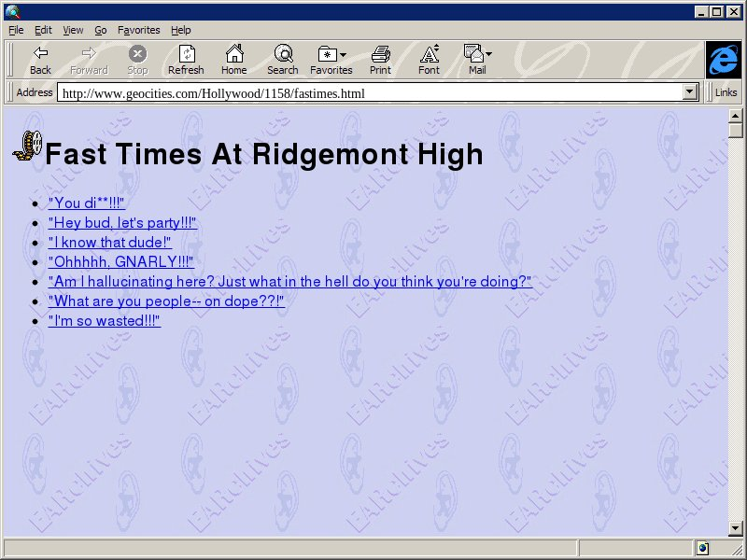Open the "Ohhhhh, GNARLY!!!" sound link
747x560 pixels.
120,262
